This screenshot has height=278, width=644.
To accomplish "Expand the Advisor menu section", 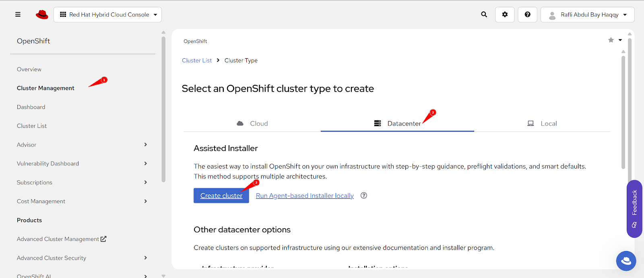I will (145, 144).
